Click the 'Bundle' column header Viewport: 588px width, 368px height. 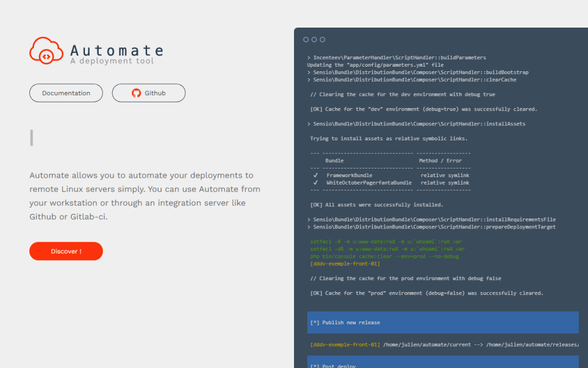[335, 161]
